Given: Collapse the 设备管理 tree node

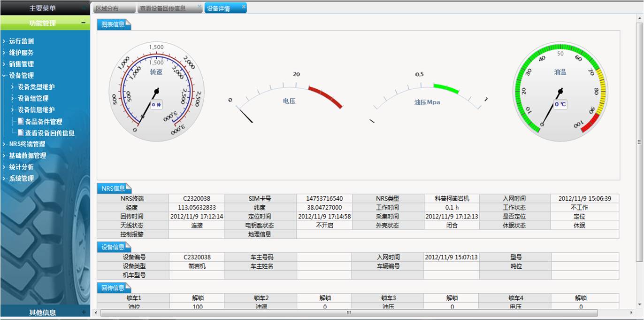Looking at the screenshot, I should pyautogui.click(x=4, y=75).
